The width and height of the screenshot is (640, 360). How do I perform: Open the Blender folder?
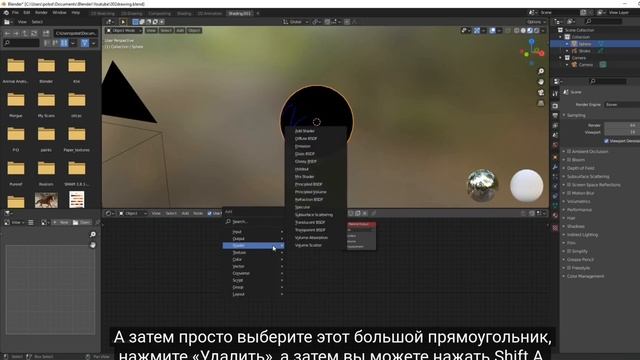click(x=46, y=70)
